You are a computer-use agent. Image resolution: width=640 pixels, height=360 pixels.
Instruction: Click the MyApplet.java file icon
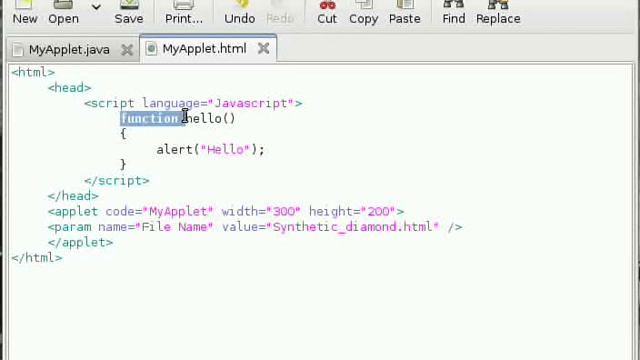[18, 50]
